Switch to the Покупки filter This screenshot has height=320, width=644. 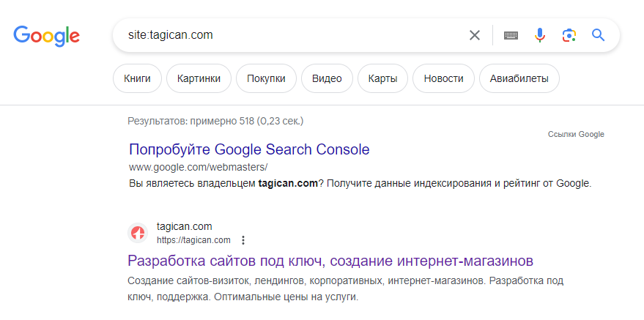(266, 78)
